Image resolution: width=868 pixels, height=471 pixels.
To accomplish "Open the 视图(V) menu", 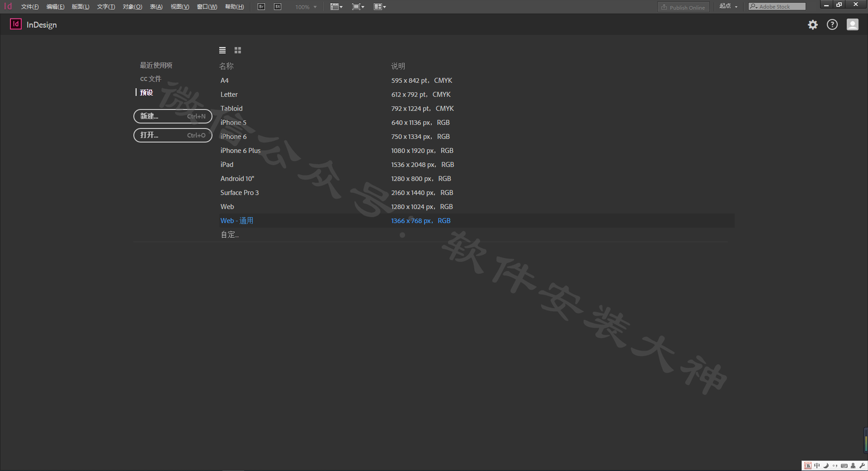I will (x=180, y=7).
